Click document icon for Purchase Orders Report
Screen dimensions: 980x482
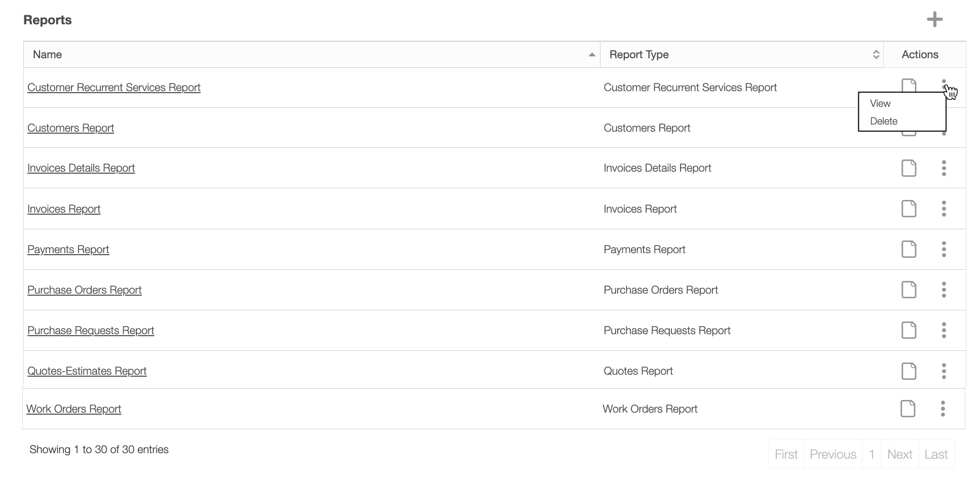pos(909,290)
